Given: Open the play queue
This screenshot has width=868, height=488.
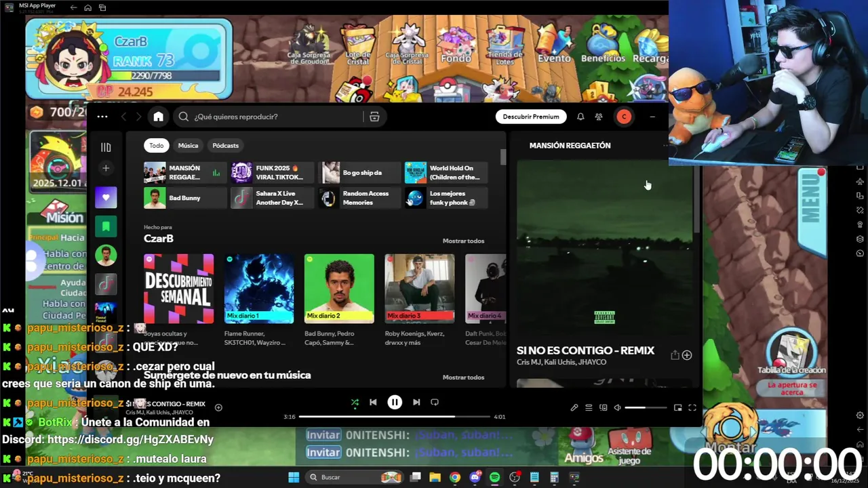Looking at the screenshot, I should 589,407.
